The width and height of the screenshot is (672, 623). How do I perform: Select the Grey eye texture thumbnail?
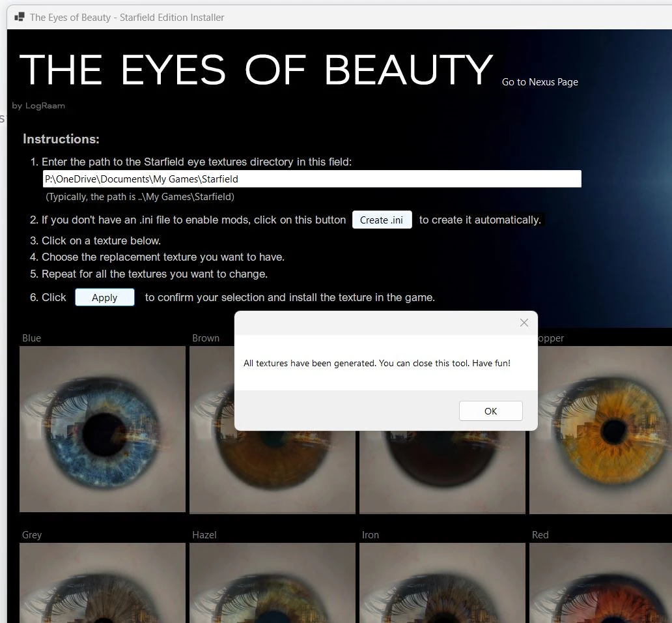pyautogui.click(x=102, y=583)
